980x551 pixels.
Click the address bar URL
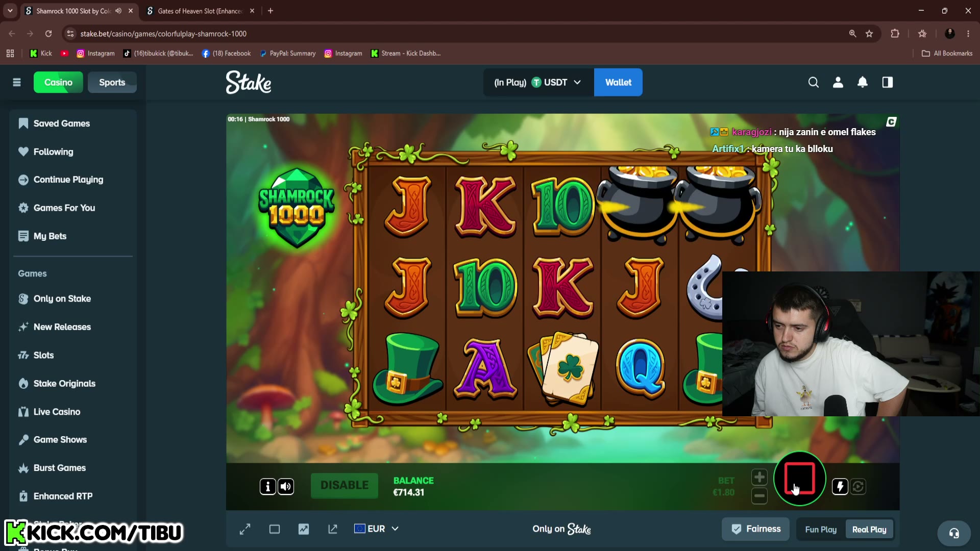click(x=163, y=34)
